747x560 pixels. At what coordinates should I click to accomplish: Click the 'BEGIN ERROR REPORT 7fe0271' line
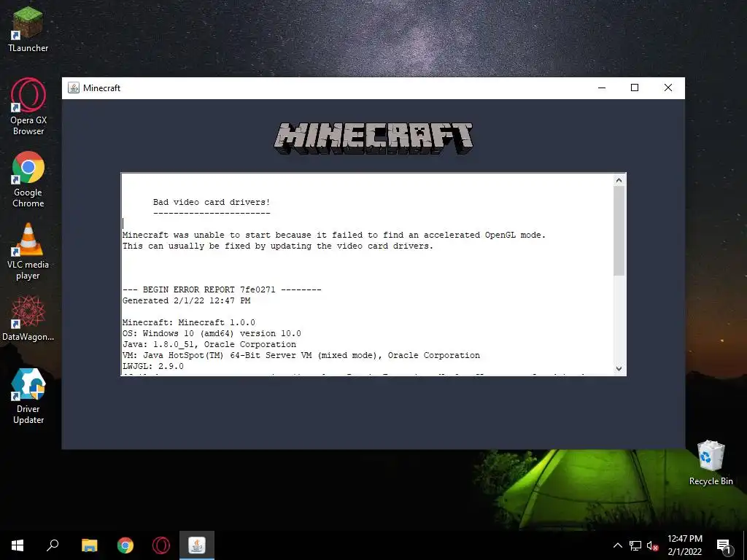(x=222, y=289)
